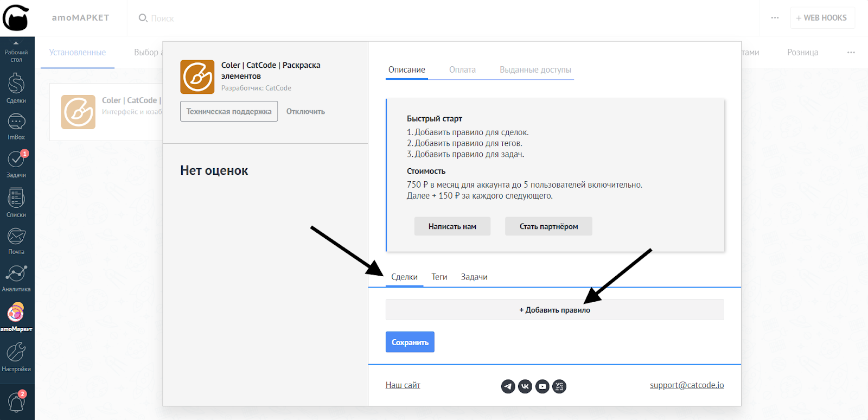Go to Списки in the sidebar
The height and width of the screenshot is (420, 868).
[x=16, y=202]
